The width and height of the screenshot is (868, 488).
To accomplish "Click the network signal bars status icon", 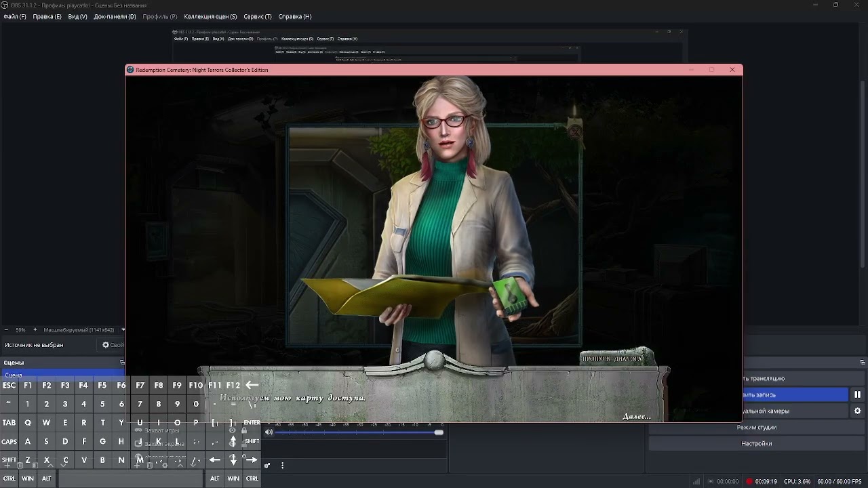I will 696,482.
